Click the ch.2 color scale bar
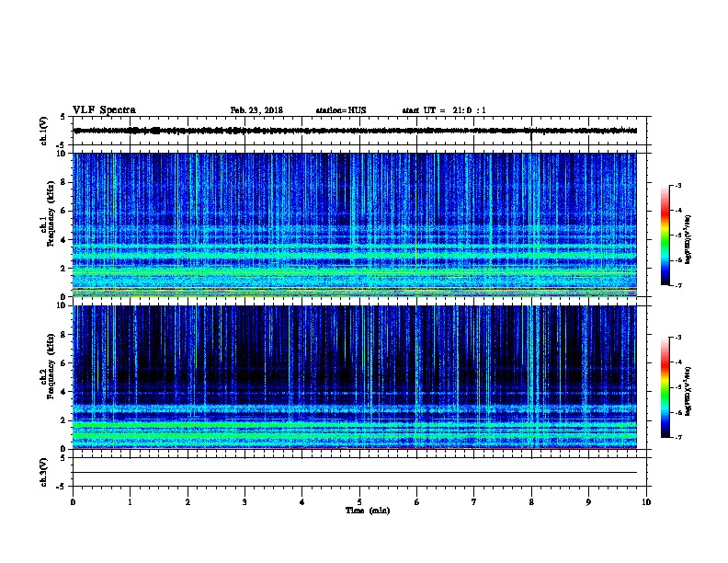 coord(665,387)
